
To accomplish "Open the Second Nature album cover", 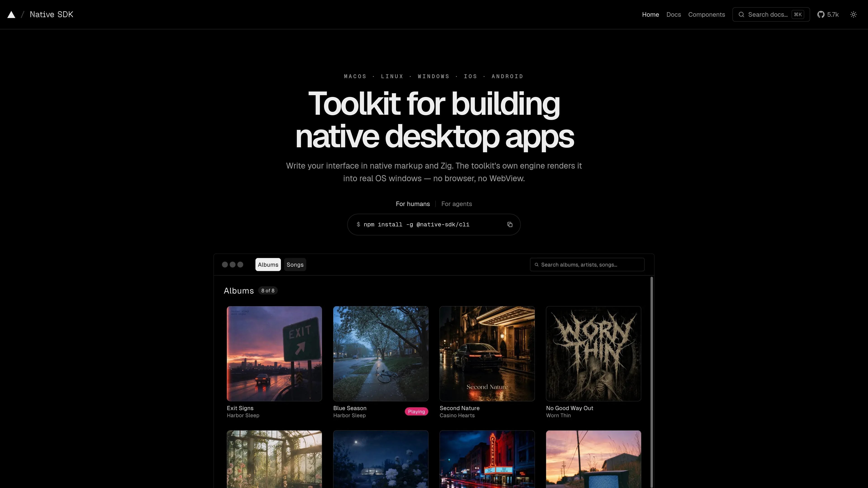I will [x=487, y=354].
